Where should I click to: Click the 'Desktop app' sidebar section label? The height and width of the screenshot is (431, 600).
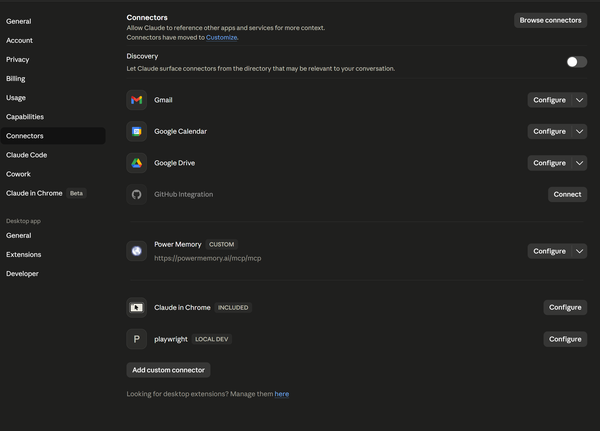[23, 221]
